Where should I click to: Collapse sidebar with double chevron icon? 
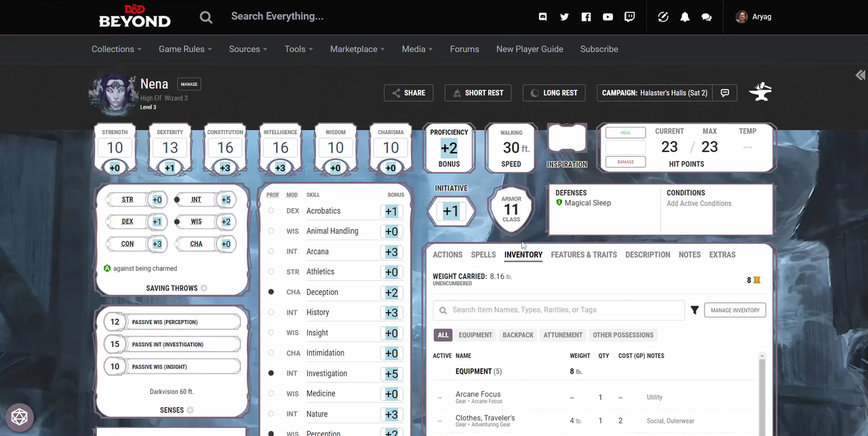coord(860,75)
